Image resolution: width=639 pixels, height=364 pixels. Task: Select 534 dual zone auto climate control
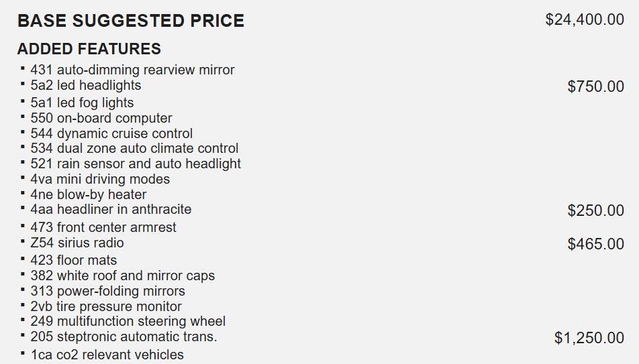pyautogui.click(x=134, y=148)
